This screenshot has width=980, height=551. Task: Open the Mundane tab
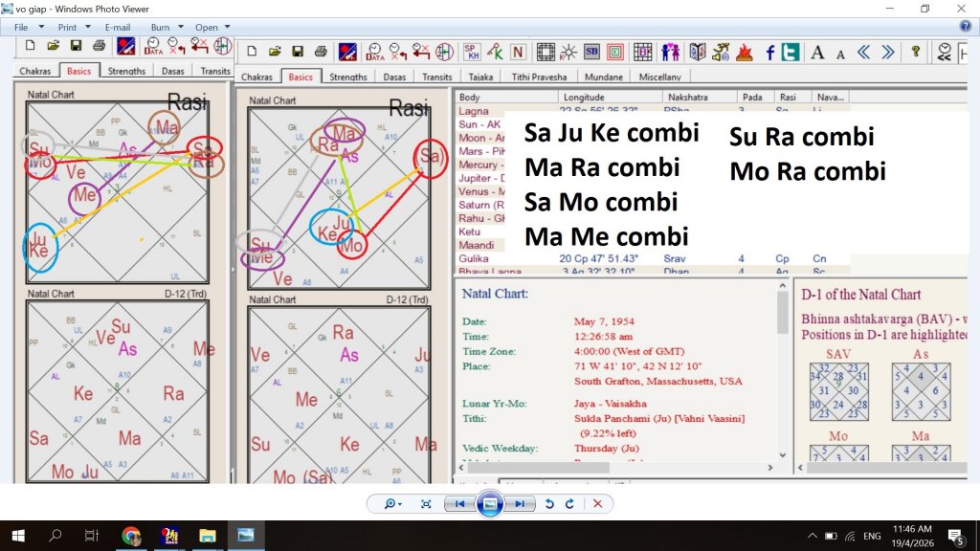[x=604, y=77]
